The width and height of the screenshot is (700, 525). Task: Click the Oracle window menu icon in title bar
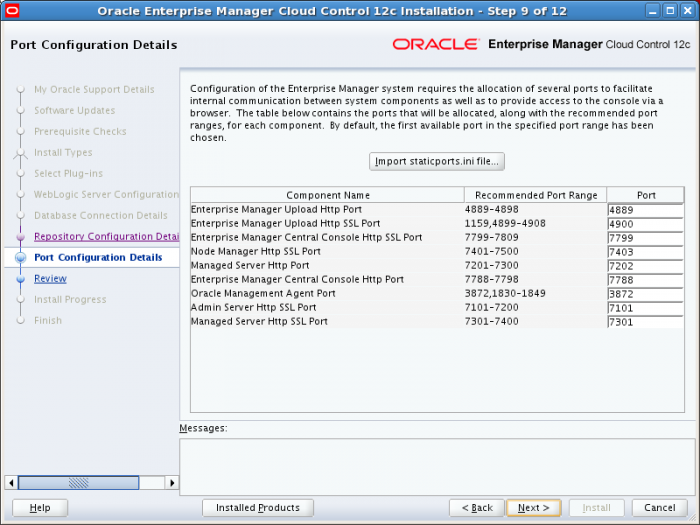tap(12, 10)
